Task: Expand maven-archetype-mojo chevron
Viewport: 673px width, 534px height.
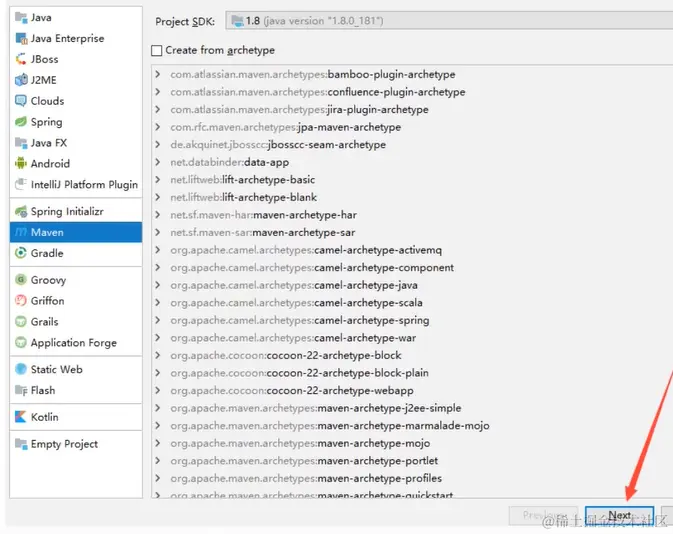Action: [x=158, y=443]
